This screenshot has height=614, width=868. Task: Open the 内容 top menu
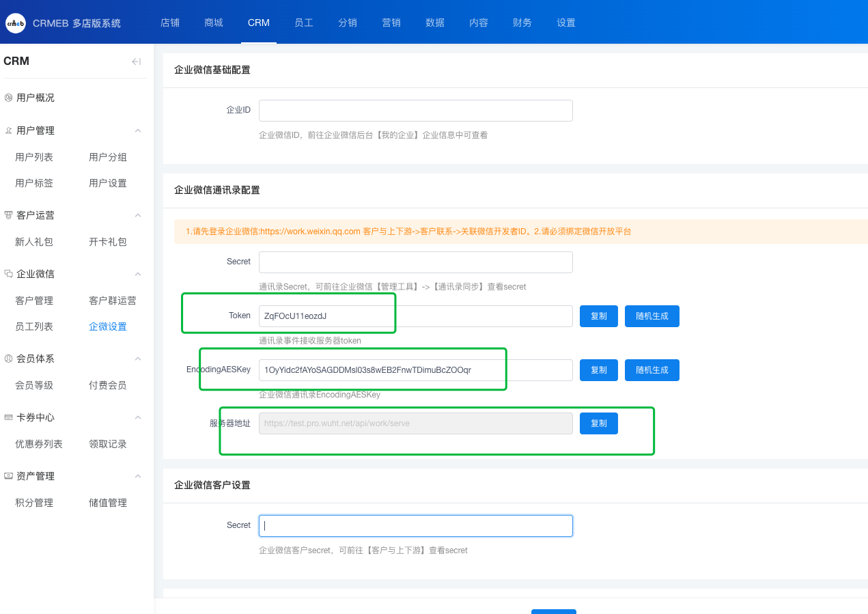pos(479,23)
